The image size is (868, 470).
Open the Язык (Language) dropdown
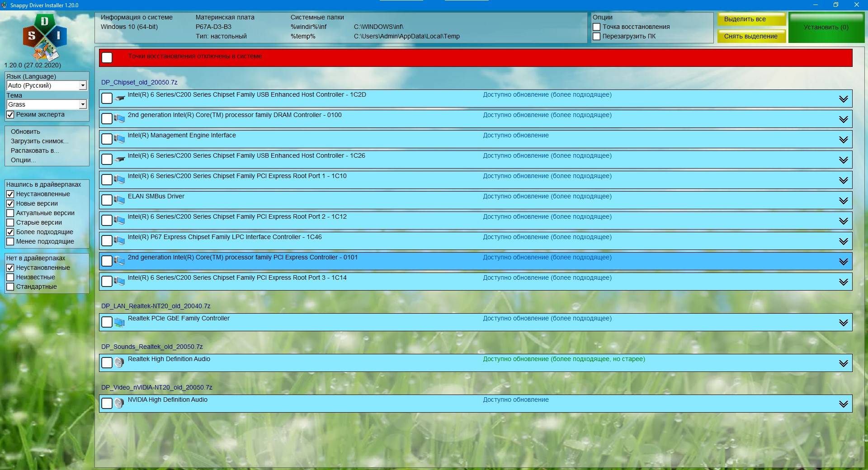pyautogui.click(x=47, y=85)
